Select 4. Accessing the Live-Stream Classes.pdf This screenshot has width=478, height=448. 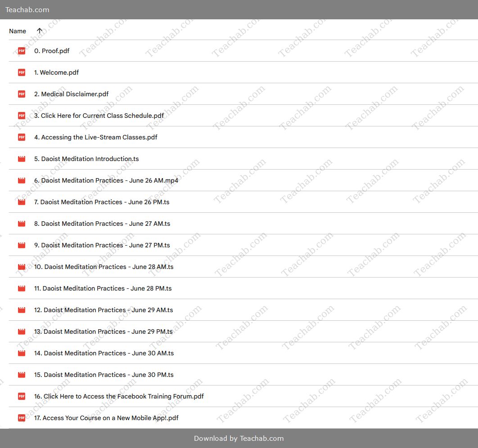(96, 137)
